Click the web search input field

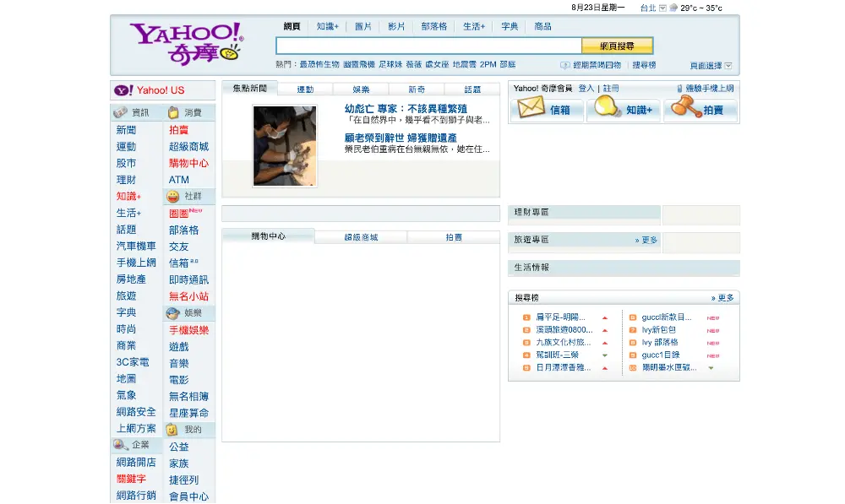click(x=429, y=46)
